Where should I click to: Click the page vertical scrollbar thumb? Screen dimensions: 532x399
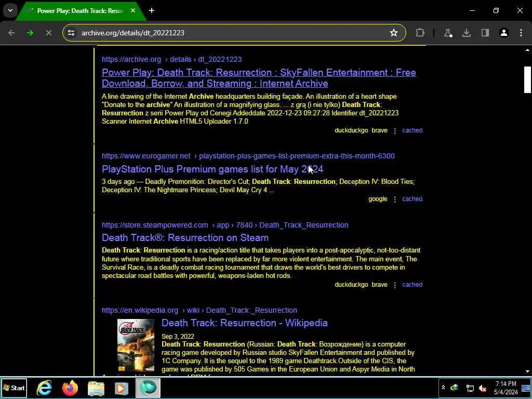(x=527, y=79)
